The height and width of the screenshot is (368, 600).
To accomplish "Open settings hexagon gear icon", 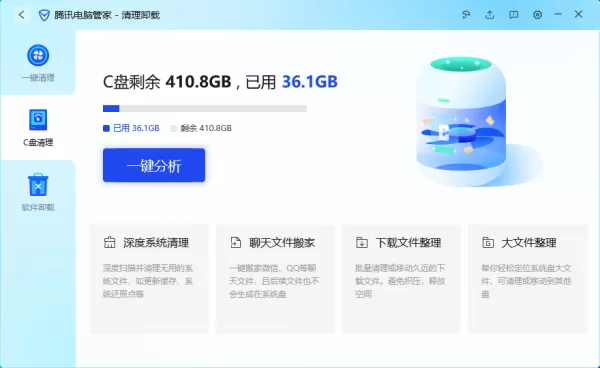I will pyautogui.click(x=537, y=15).
